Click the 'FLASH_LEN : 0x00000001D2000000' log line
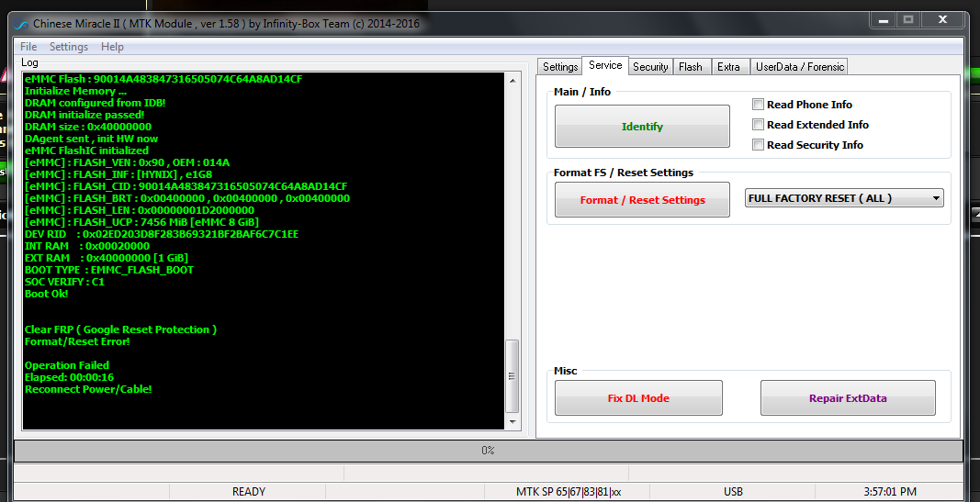This screenshot has height=502, width=980. click(x=140, y=210)
